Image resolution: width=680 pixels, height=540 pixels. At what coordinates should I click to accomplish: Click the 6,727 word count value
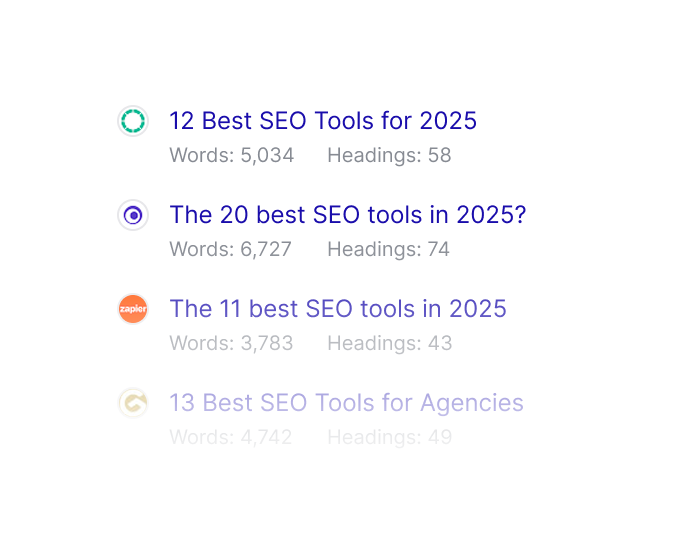[266, 249]
